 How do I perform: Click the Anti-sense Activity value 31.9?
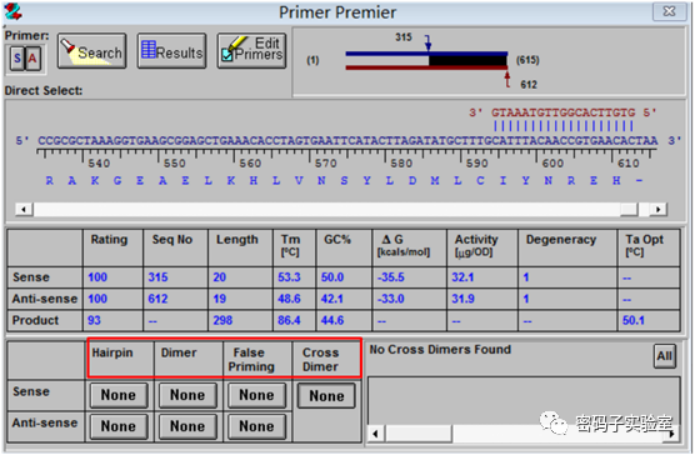[463, 299]
